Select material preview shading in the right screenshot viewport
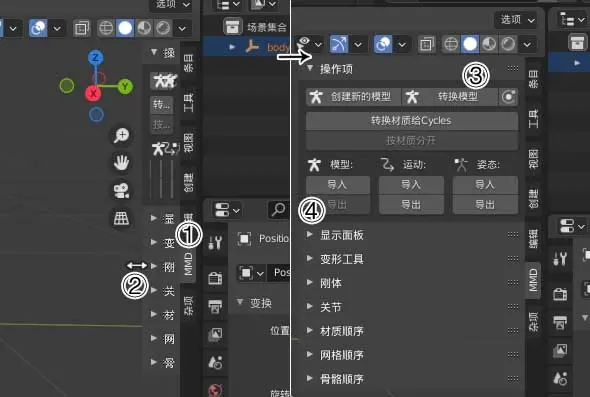Image resolution: width=590 pixels, height=397 pixels. click(489, 44)
